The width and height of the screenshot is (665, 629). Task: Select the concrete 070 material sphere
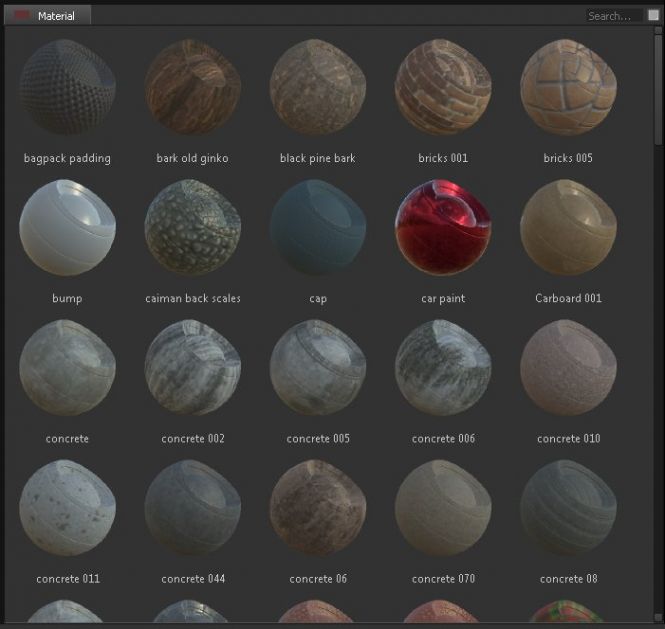443,508
